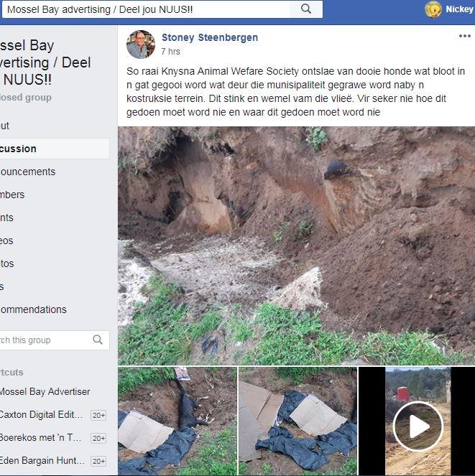475x476 pixels.
Task: Open the bottom-left photo with cardboard
Action: (x=177, y=421)
